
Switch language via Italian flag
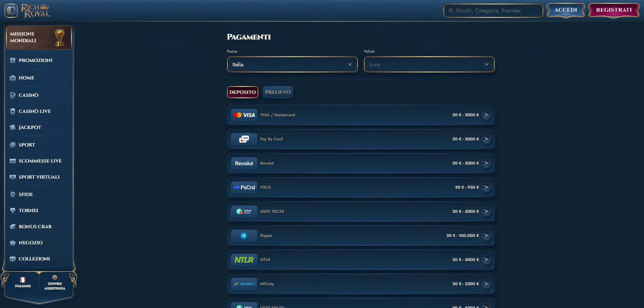pyautogui.click(x=23, y=280)
